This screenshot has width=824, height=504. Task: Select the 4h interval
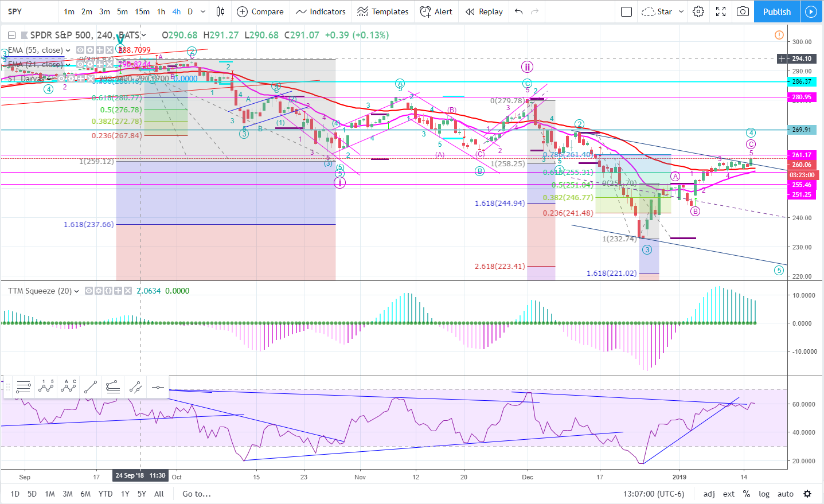177,11
